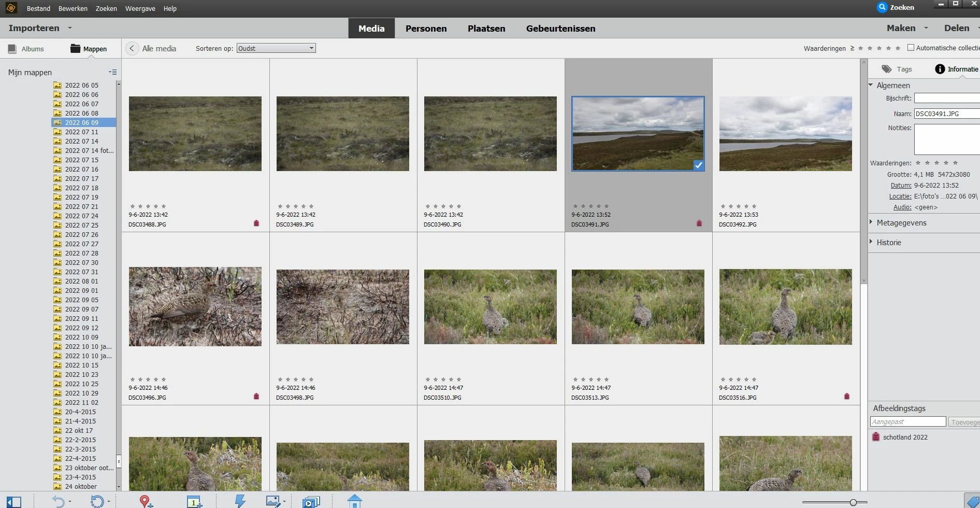This screenshot has height=508, width=980.
Task: Click the home screen icon
Action: pyautogui.click(x=354, y=501)
